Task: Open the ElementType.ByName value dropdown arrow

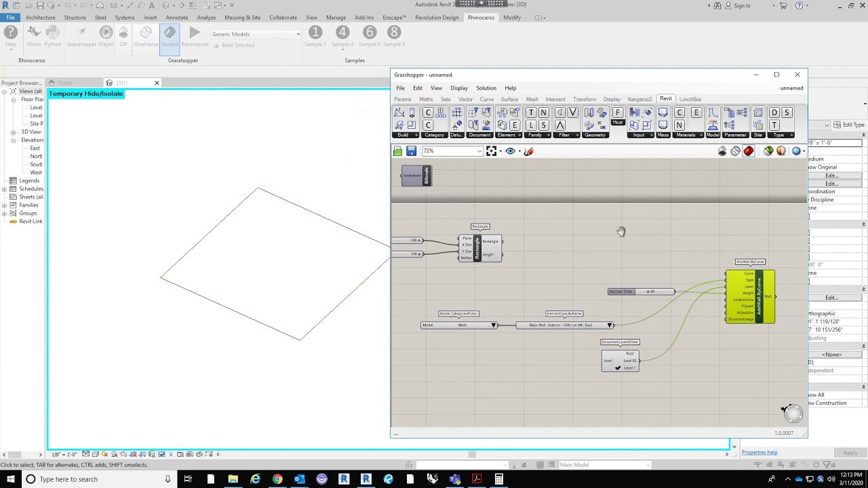Action: [x=610, y=325]
